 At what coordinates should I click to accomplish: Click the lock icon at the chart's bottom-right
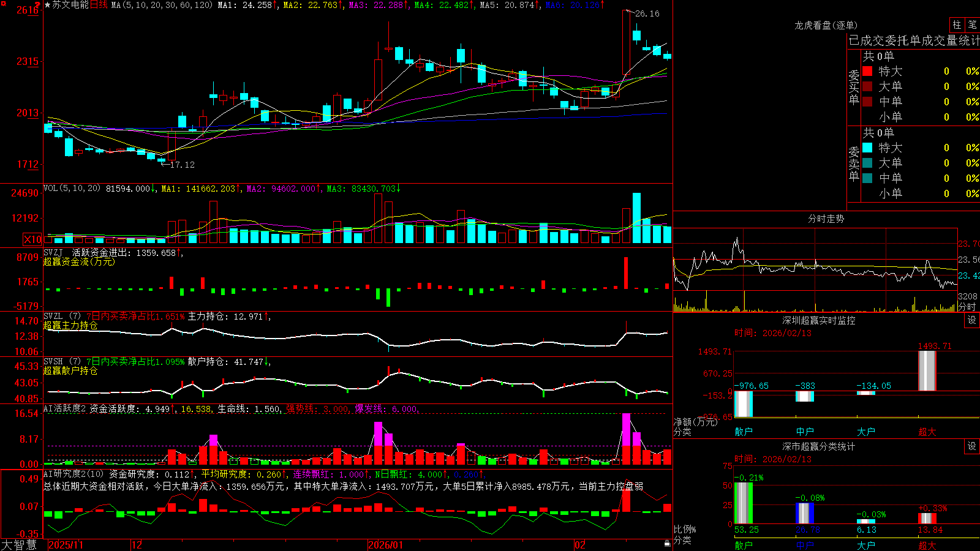point(667,544)
